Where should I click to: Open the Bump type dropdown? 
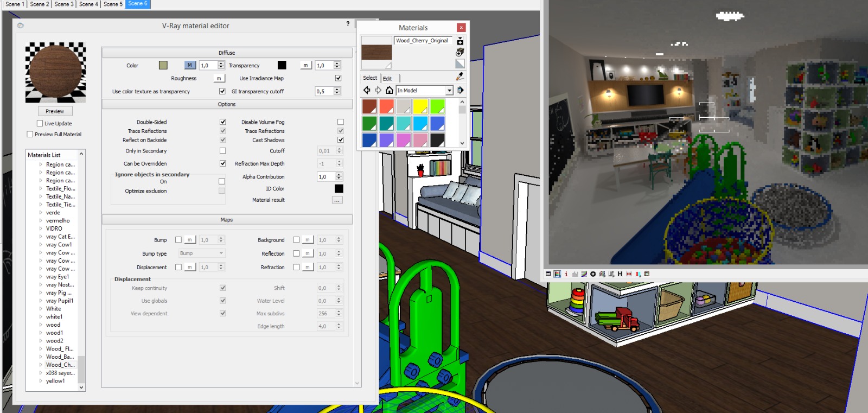[x=201, y=253]
